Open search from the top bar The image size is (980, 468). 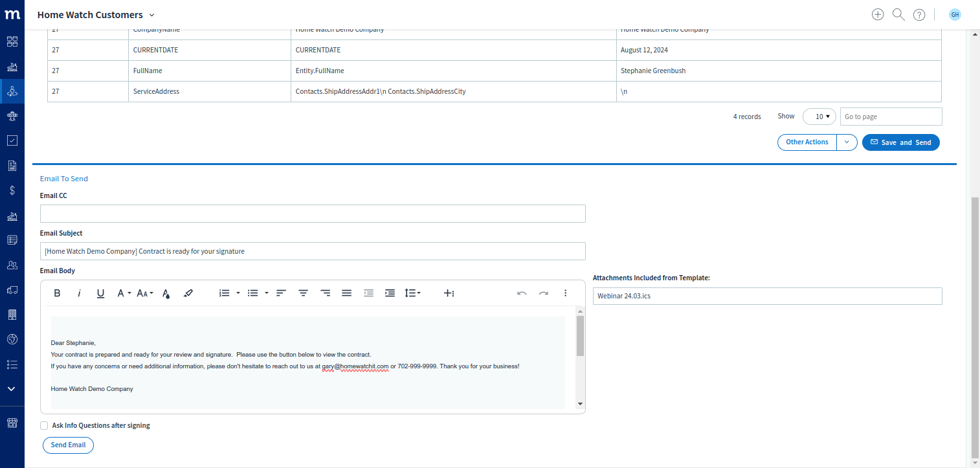(x=898, y=14)
